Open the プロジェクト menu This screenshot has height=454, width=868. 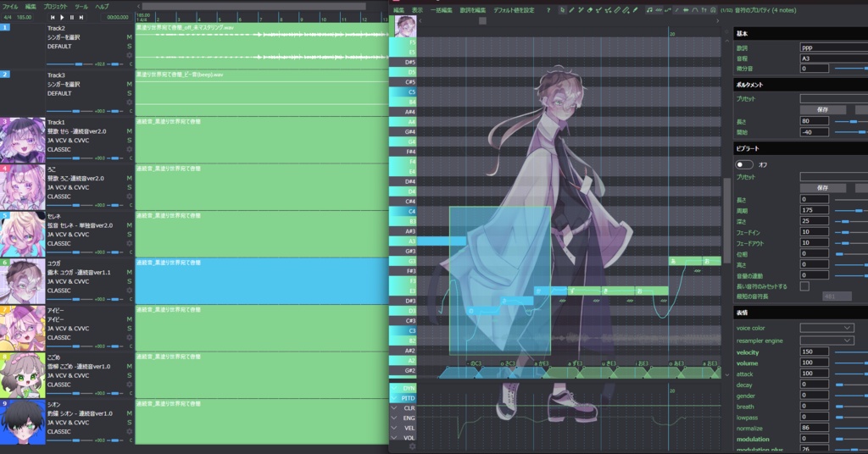click(55, 7)
